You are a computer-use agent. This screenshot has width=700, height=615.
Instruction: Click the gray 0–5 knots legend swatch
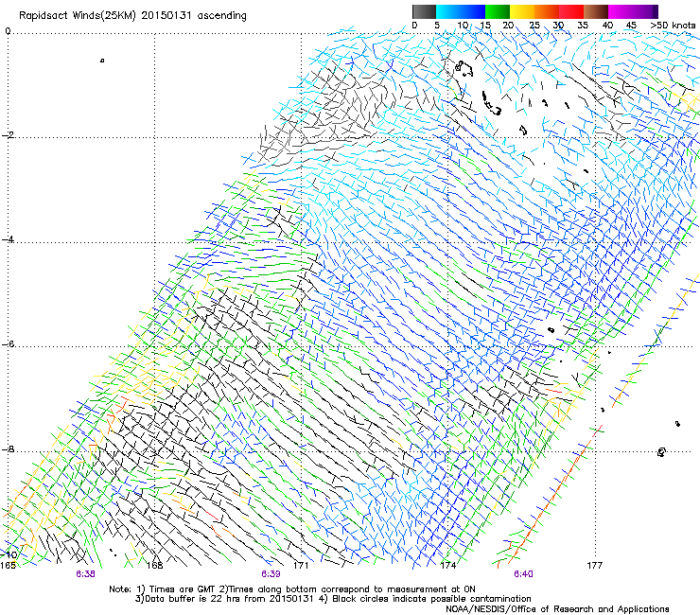(424, 11)
